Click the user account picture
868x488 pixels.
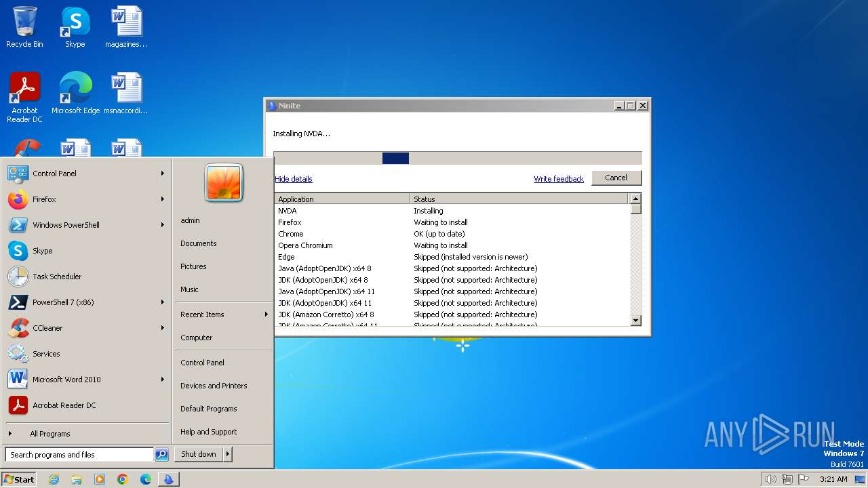224,183
